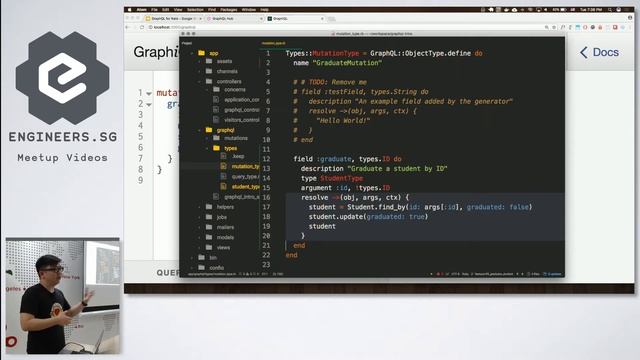Click the student_type file icon

click(224, 187)
